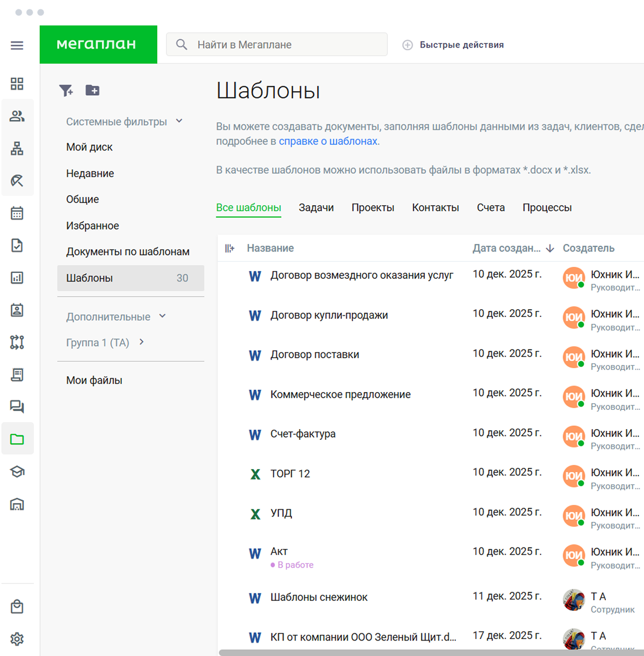The image size is (644, 656).
Task: Open the settings gear icon in sidebar
Action: click(x=17, y=639)
